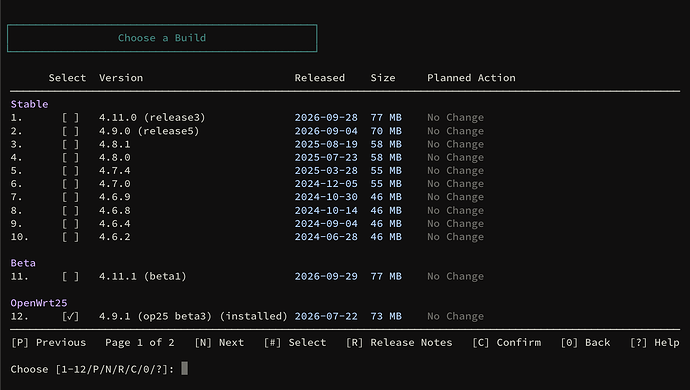Click the 'Stable' section heading
Image resolution: width=690 pixels, height=390 pixels.
pyautogui.click(x=29, y=104)
